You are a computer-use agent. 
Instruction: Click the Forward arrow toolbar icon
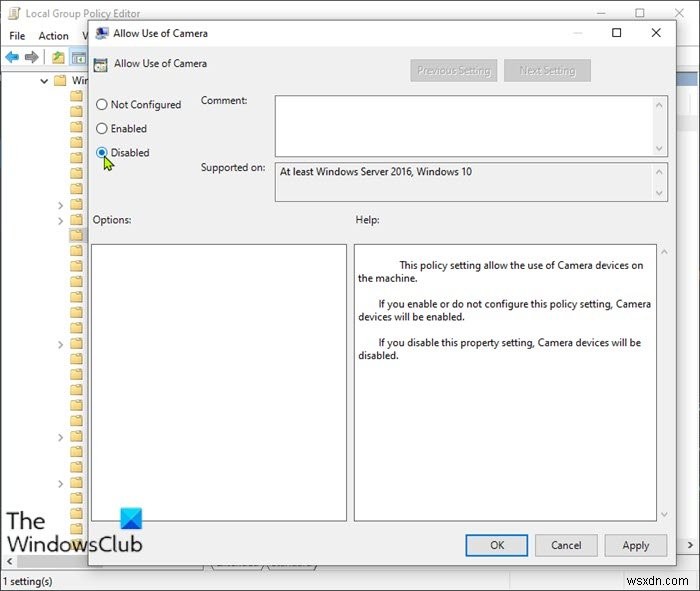coord(31,57)
